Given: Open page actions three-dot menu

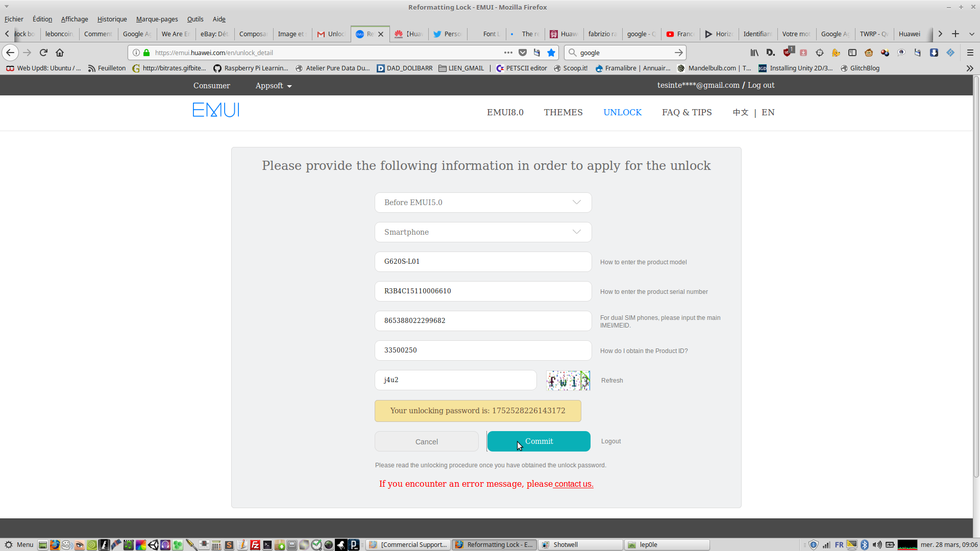Looking at the screenshot, I should (508, 53).
